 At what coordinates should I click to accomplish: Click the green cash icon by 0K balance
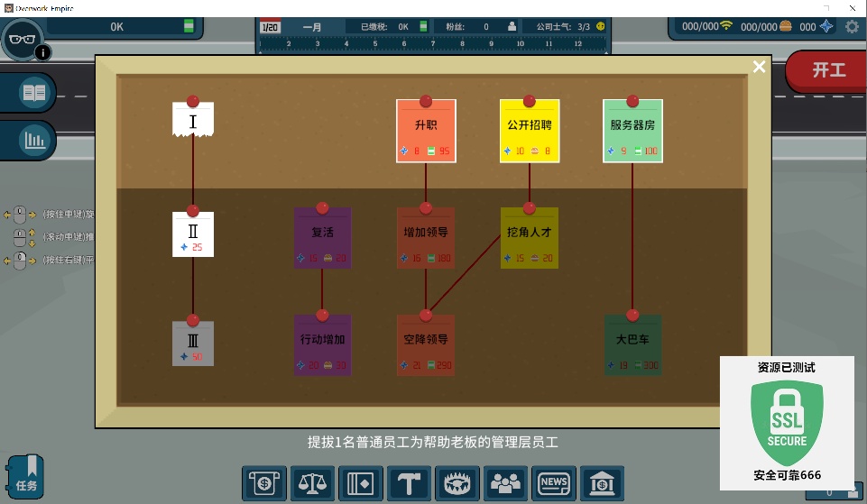[189, 26]
